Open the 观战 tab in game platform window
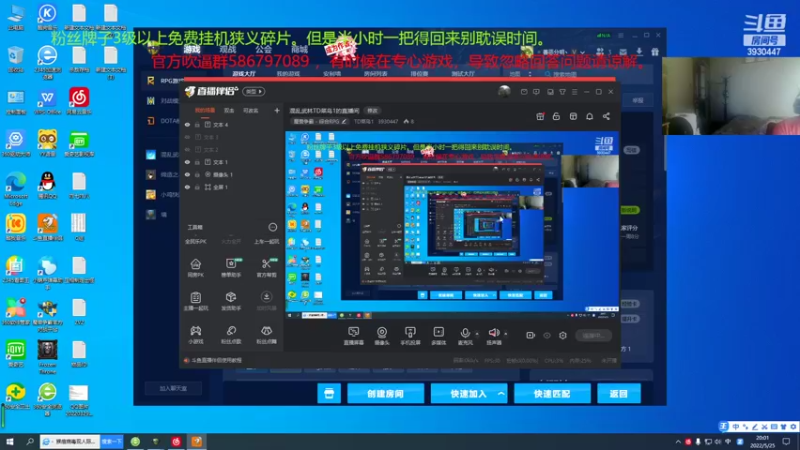 (228, 49)
